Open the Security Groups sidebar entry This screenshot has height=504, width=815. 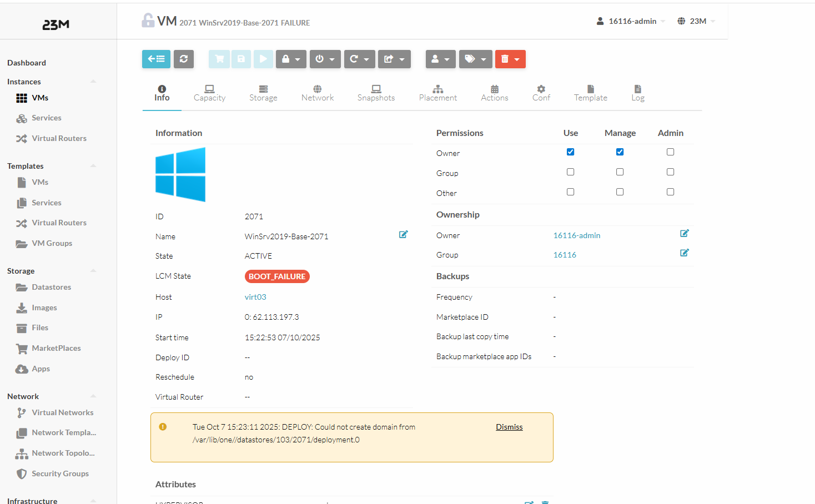click(60, 474)
